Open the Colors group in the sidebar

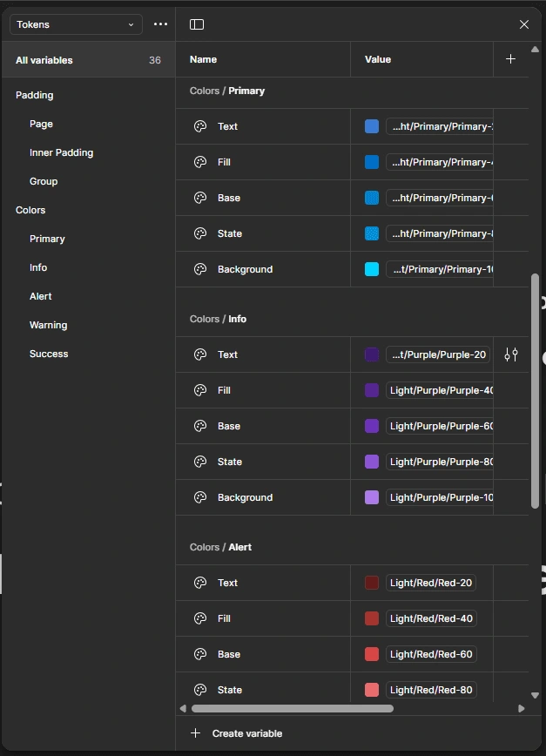click(x=30, y=210)
